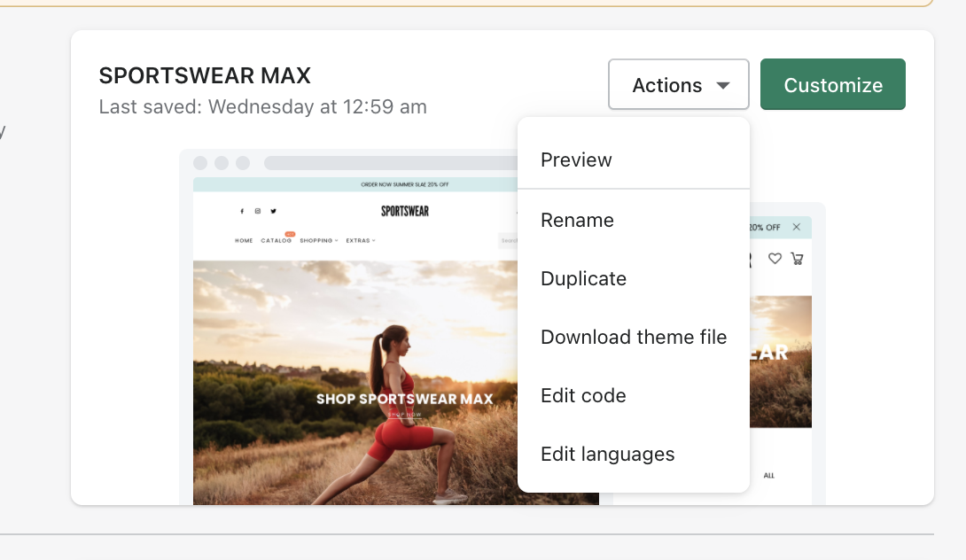Screen dimensions: 966x560
Task: Click the Instagram icon in the theme header
Action: coord(258,211)
